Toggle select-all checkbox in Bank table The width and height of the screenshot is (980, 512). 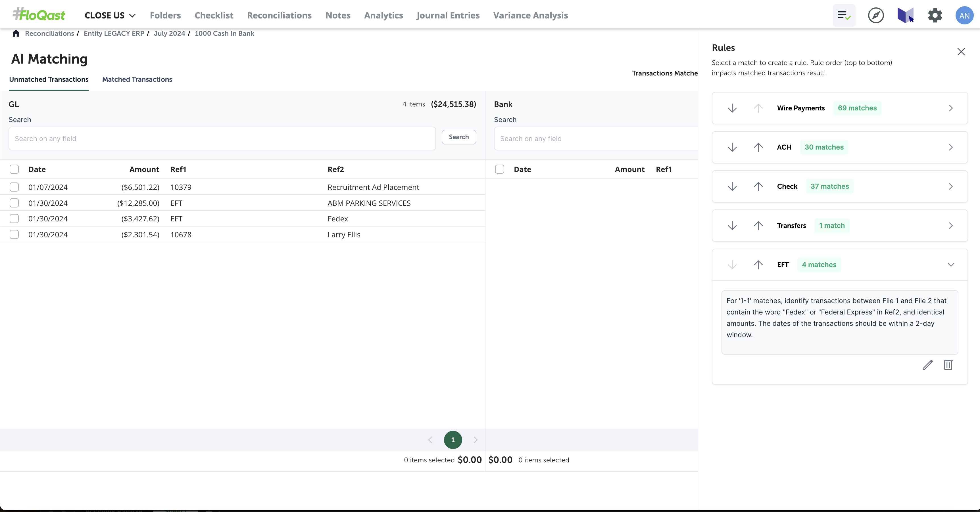tap(499, 169)
